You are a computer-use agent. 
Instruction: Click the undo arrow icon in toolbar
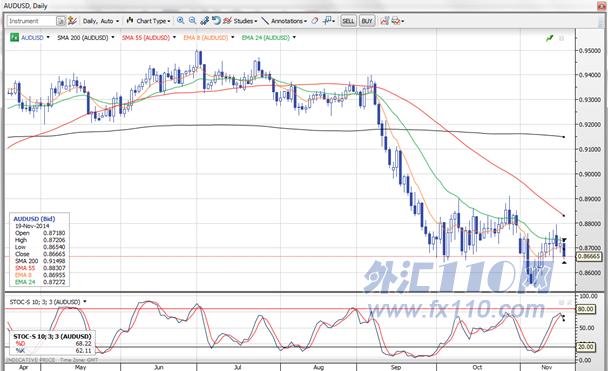216,21
